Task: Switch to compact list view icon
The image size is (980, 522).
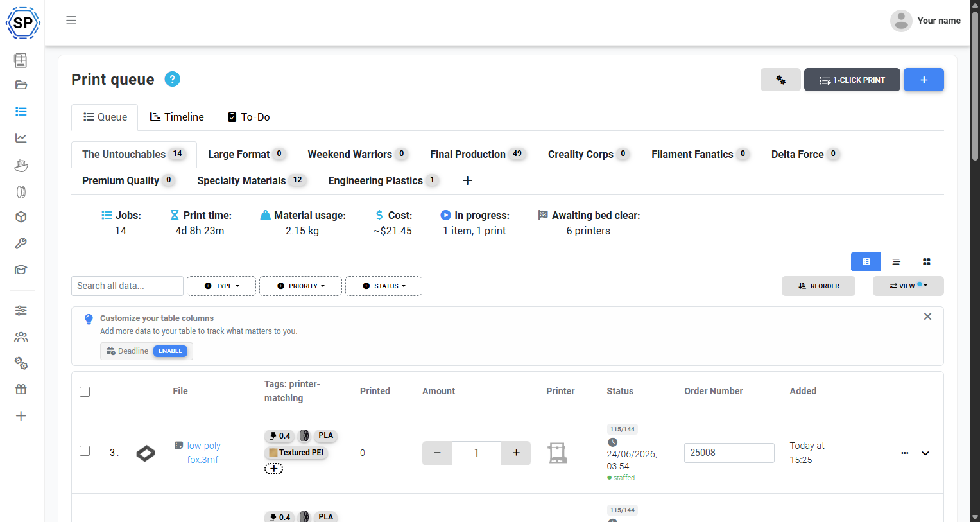Action: [x=896, y=262]
